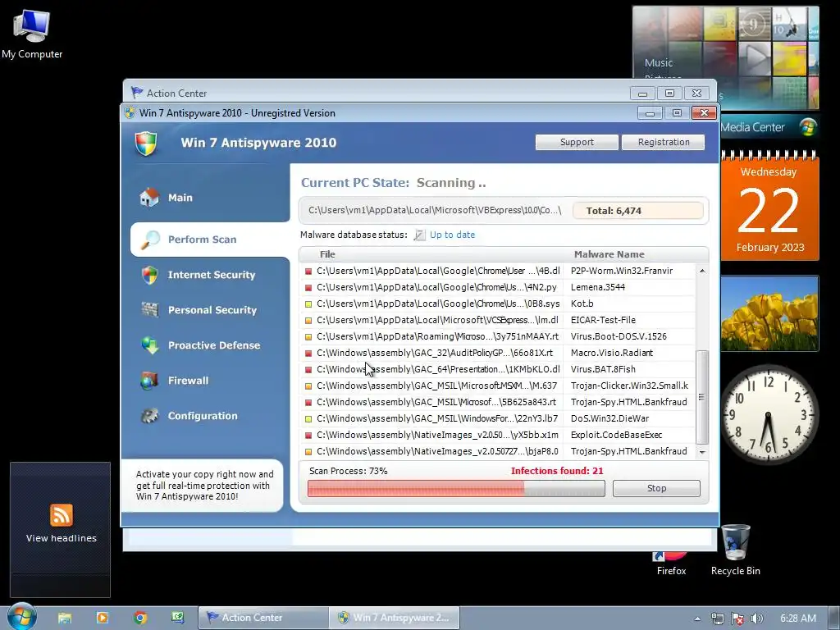Click the network tray icon

coord(717,619)
